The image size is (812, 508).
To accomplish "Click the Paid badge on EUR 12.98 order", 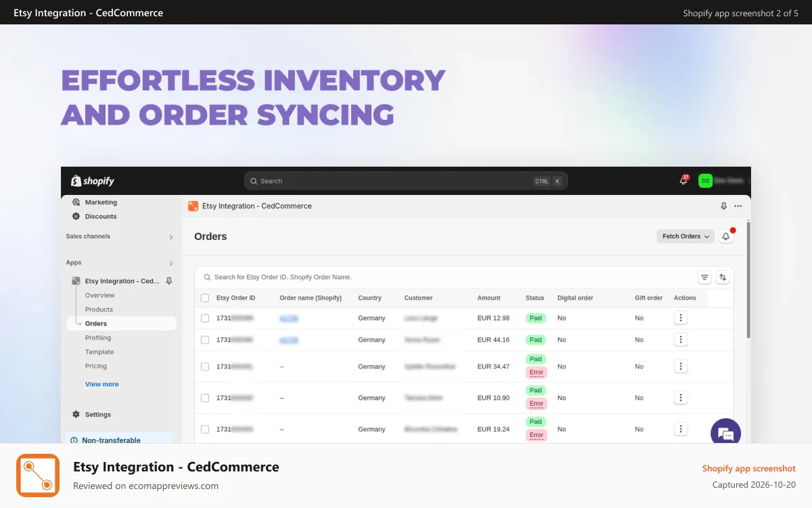I will tap(536, 318).
